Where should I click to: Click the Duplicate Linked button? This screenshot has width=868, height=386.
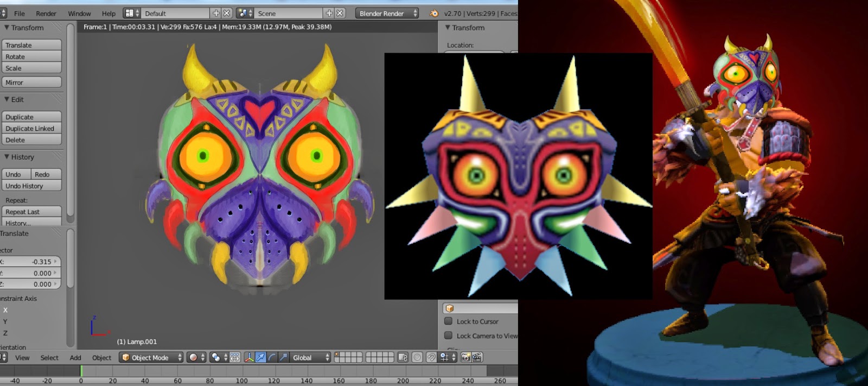[31, 128]
